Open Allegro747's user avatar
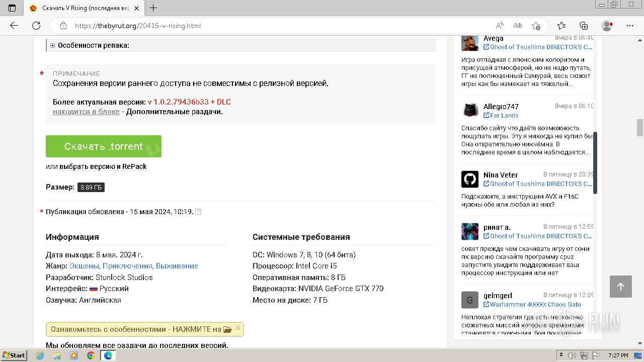The width and height of the screenshot is (644, 362). pyautogui.click(x=470, y=111)
